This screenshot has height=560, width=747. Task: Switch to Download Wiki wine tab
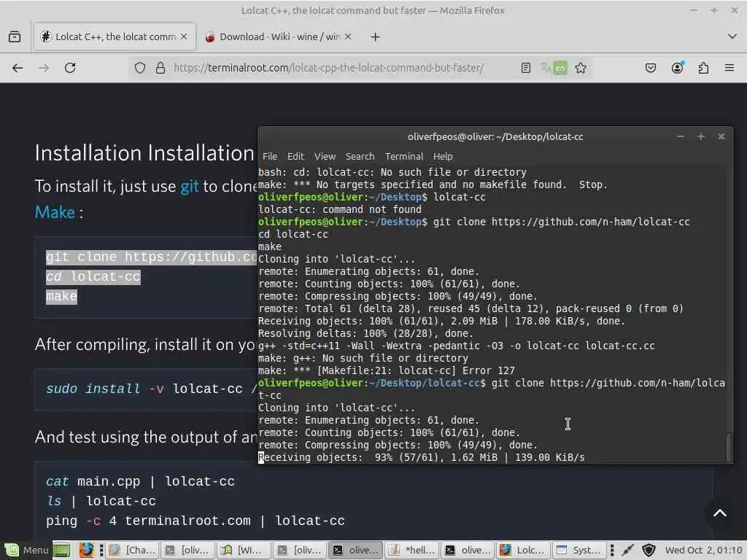[x=279, y=36]
